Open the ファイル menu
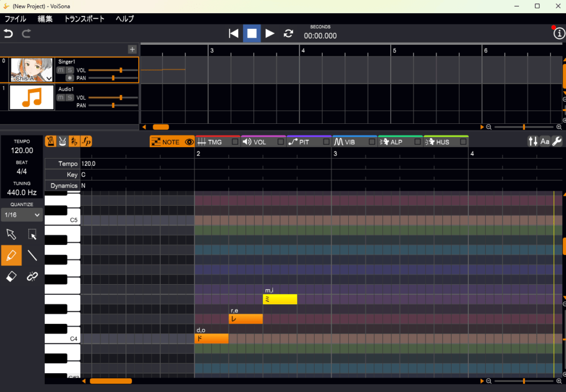Viewport: 566px width, 392px height. pos(15,19)
